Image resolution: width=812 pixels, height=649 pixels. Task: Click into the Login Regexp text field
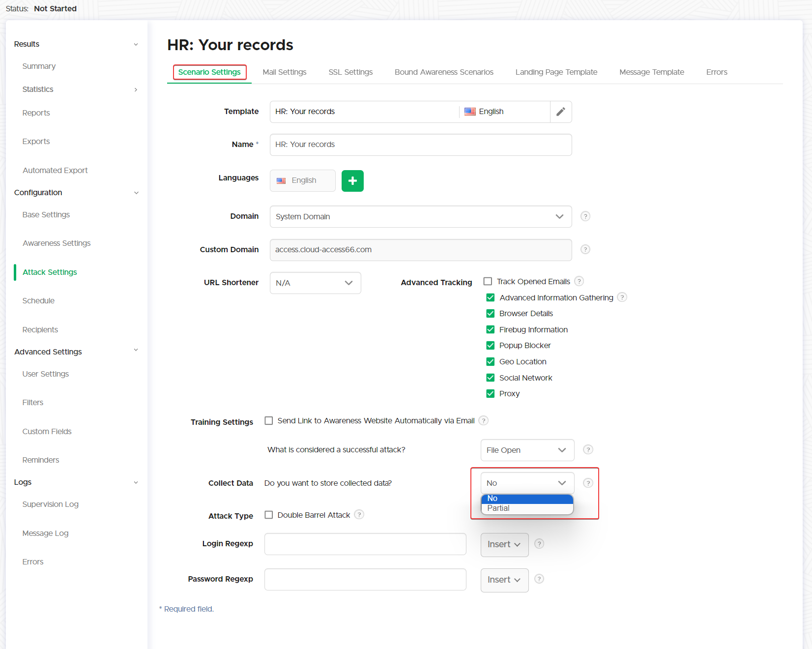(x=365, y=544)
